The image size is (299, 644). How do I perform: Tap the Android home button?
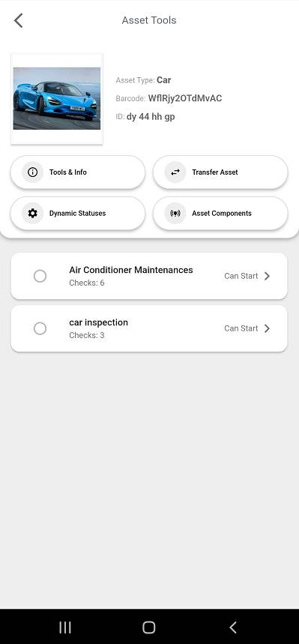coord(148,628)
